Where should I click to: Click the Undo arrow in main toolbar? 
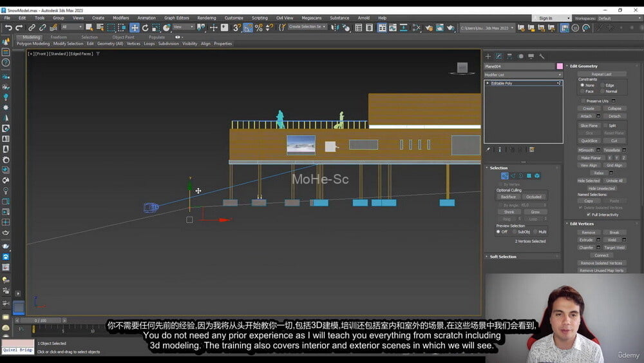(x=8, y=28)
